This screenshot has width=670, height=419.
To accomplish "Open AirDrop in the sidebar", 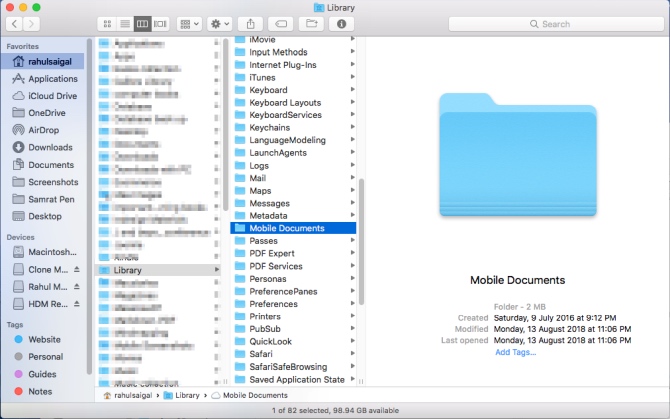I will pyautogui.click(x=44, y=129).
